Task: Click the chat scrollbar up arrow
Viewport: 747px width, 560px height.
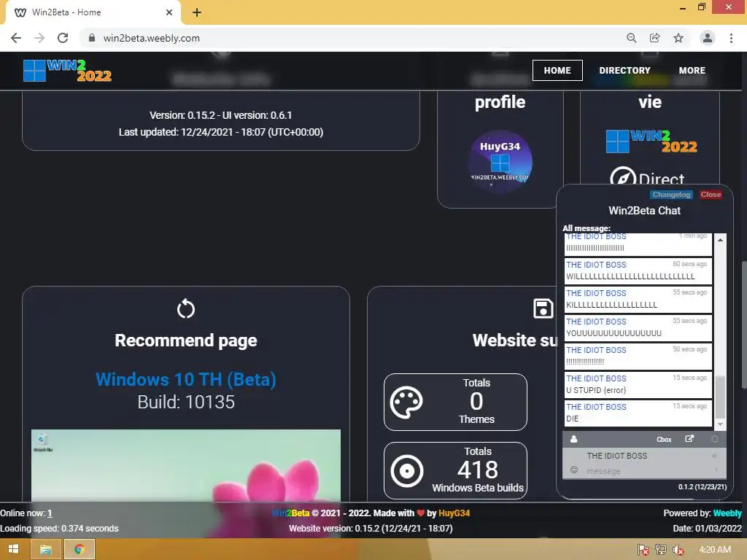Action: (x=720, y=240)
